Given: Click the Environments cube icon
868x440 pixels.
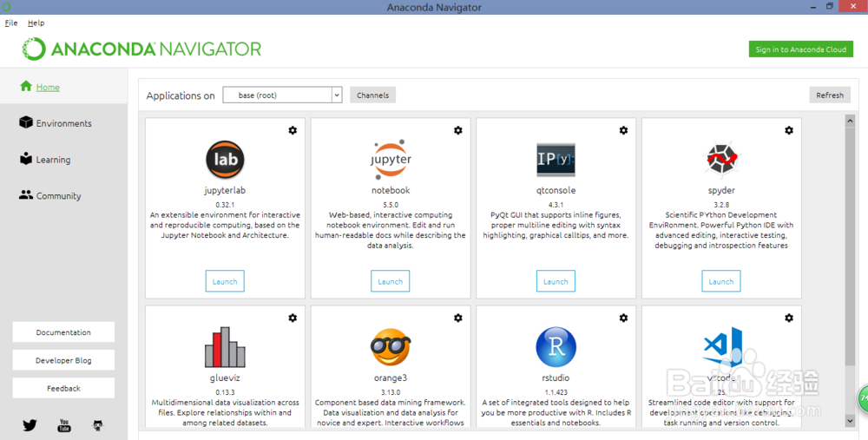Looking at the screenshot, I should pos(26,122).
